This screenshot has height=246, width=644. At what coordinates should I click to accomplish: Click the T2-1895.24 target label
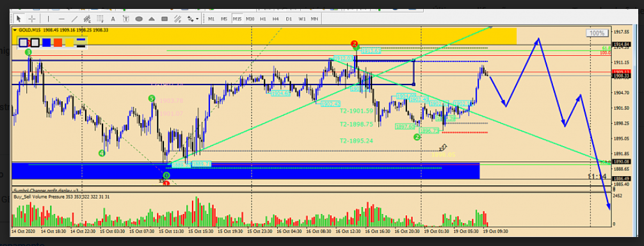pos(357,140)
